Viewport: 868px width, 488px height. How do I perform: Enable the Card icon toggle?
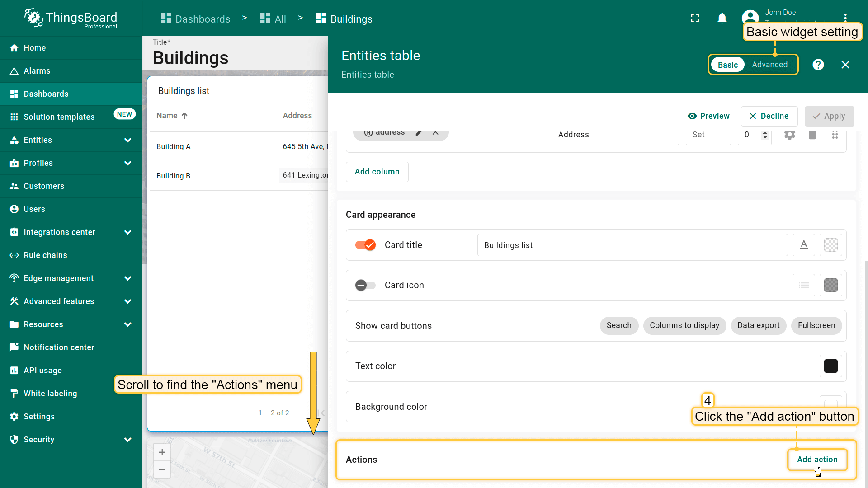click(365, 285)
